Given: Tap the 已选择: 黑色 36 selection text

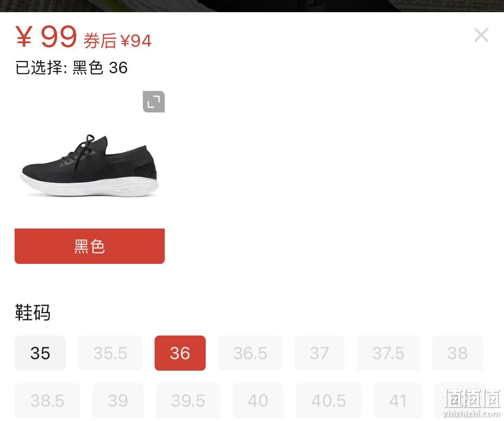Looking at the screenshot, I should [71, 68].
